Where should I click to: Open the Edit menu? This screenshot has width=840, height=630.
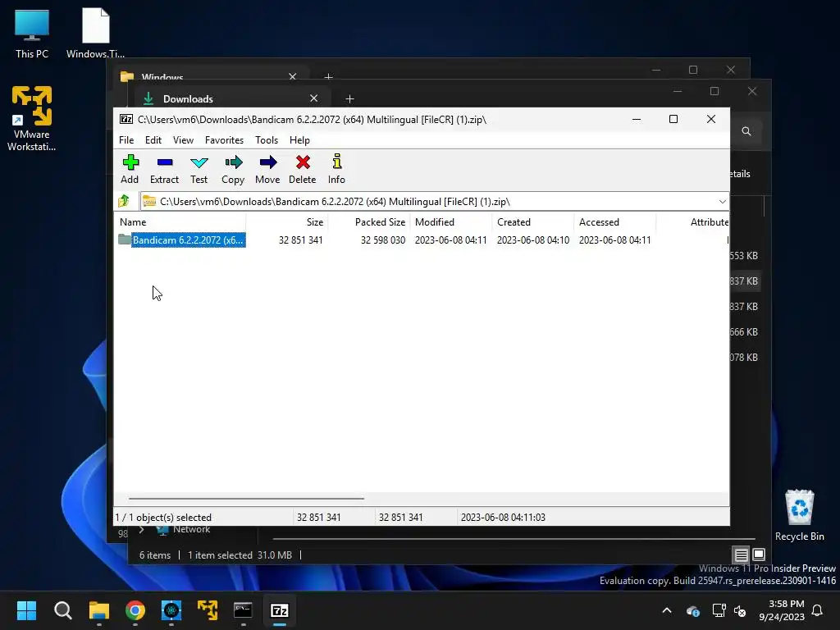point(153,139)
